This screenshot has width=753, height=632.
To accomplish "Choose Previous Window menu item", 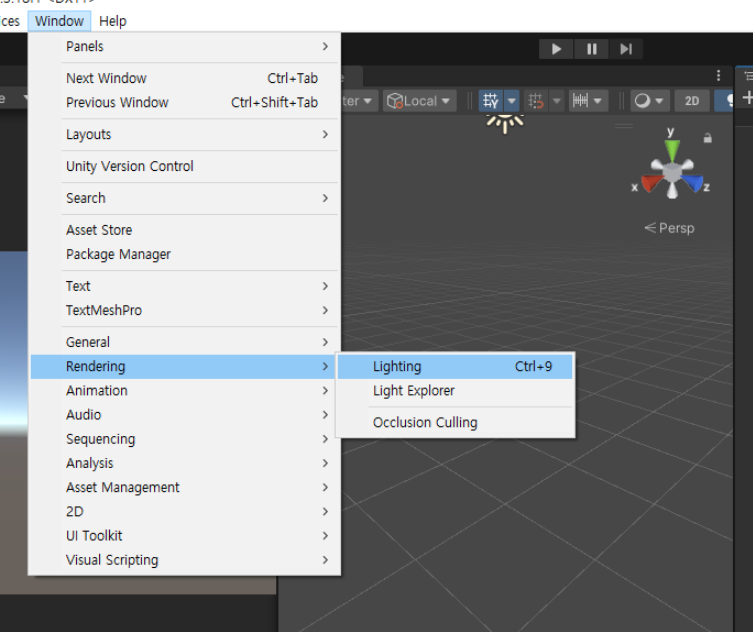I will 185,102.
